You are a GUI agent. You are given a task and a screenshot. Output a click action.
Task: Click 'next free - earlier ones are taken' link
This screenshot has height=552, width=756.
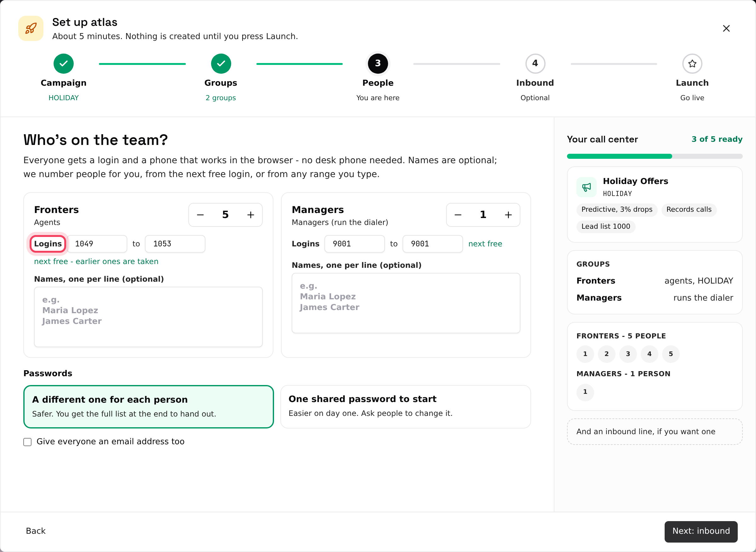(x=96, y=261)
